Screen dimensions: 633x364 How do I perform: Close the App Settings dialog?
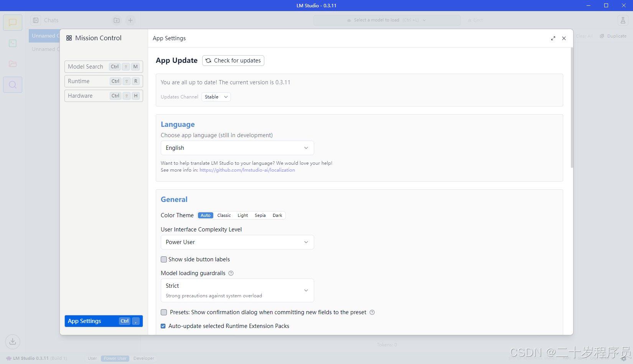click(564, 38)
